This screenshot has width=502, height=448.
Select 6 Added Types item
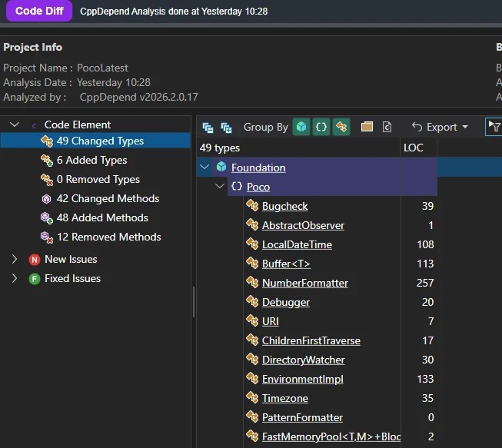91,160
